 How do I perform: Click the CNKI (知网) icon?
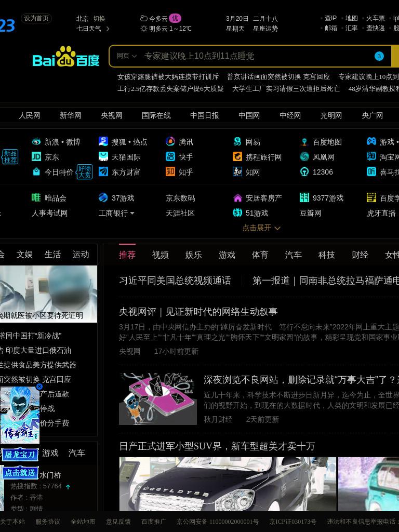(x=237, y=171)
